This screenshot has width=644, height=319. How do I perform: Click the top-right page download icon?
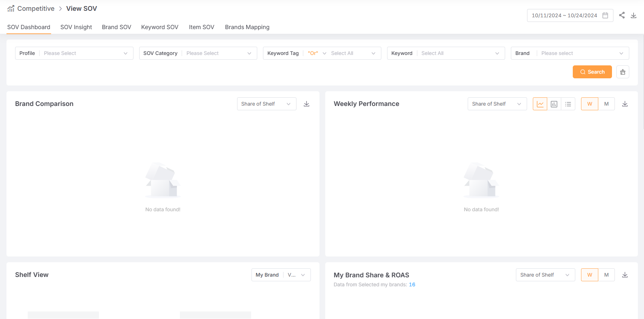point(634,15)
